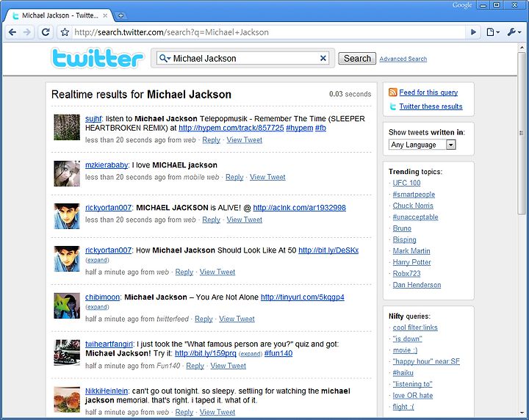
Task: Open the bit.ly/DeSKx link
Action: pos(328,250)
